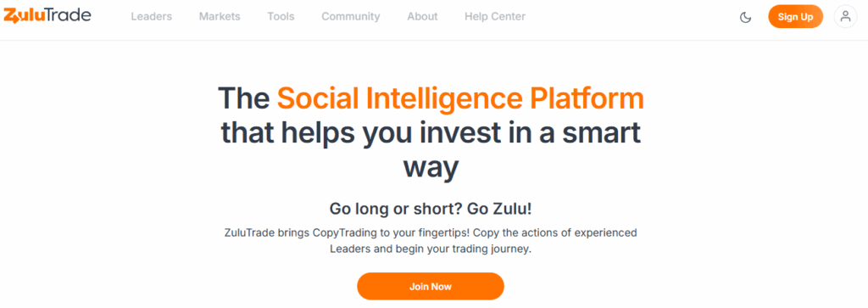This screenshot has height=308, width=868.
Task: Click the Join Now button
Action: pyautogui.click(x=431, y=287)
